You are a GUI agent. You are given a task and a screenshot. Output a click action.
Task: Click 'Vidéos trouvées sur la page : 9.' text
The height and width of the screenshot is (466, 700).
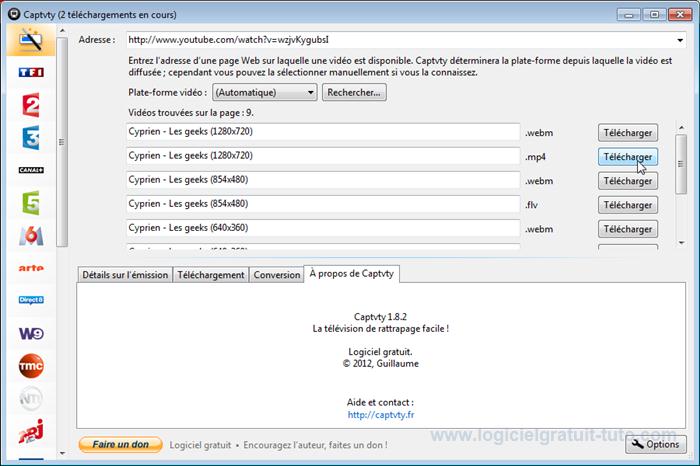pyautogui.click(x=191, y=113)
